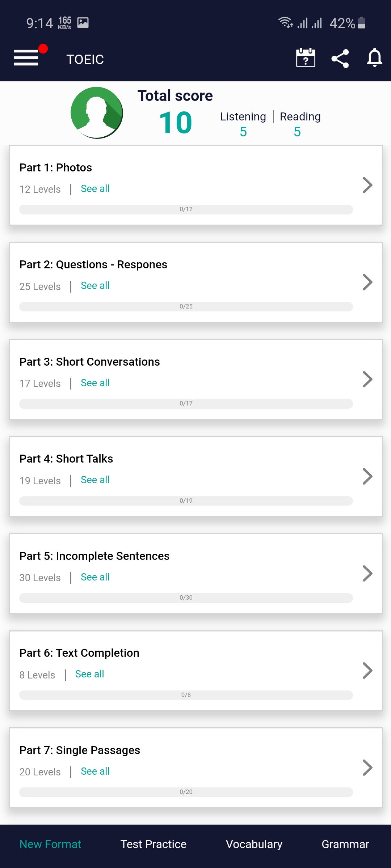Click See all for Part 1 Photos

pyautogui.click(x=95, y=189)
